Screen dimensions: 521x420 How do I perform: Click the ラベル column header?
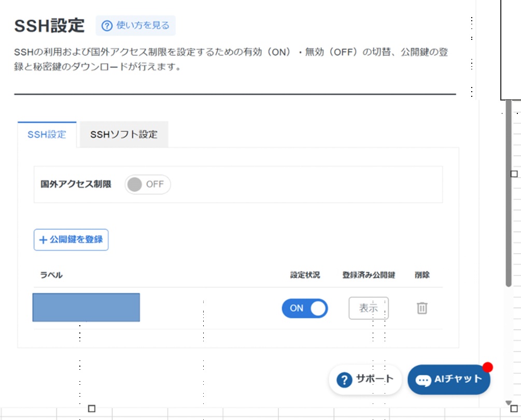tap(51, 275)
